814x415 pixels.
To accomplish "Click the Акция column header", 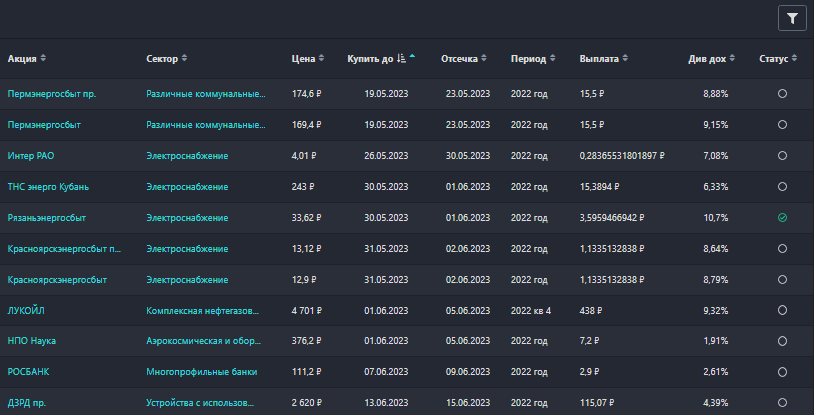I will point(22,59).
